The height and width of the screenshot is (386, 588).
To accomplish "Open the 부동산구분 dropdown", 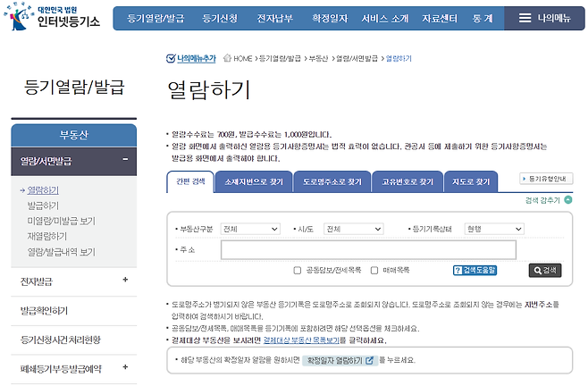I will tap(250, 229).
